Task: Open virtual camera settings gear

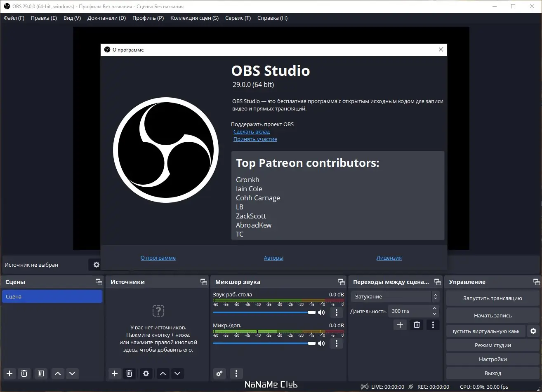Action: [x=533, y=331]
